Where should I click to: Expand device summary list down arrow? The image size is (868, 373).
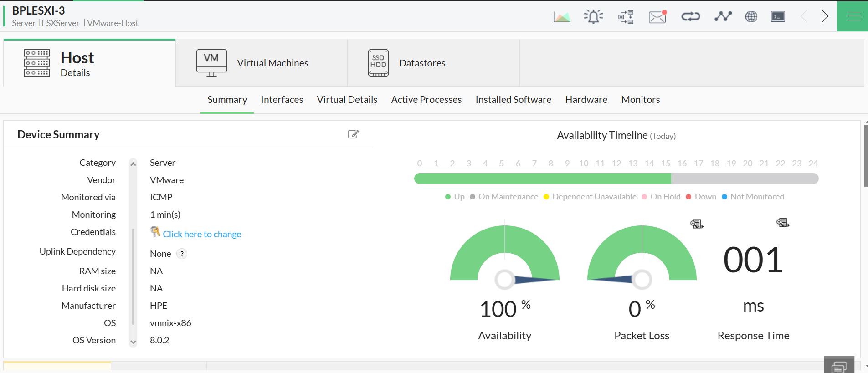tap(133, 342)
